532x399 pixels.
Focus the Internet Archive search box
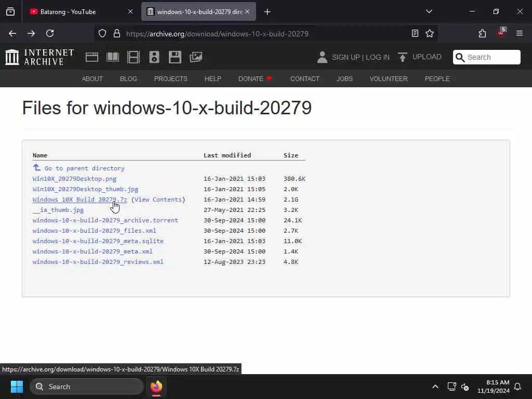click(486, 57)
